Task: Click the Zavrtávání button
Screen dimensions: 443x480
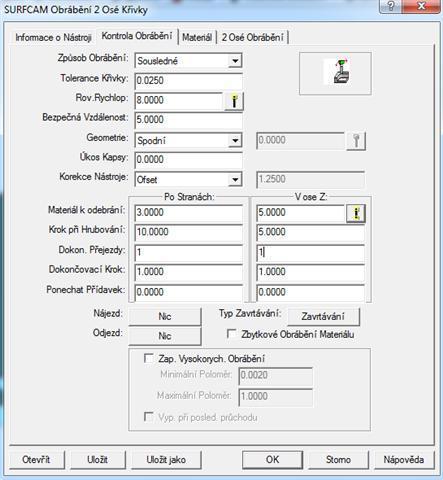Action: (x=323, y=316)
